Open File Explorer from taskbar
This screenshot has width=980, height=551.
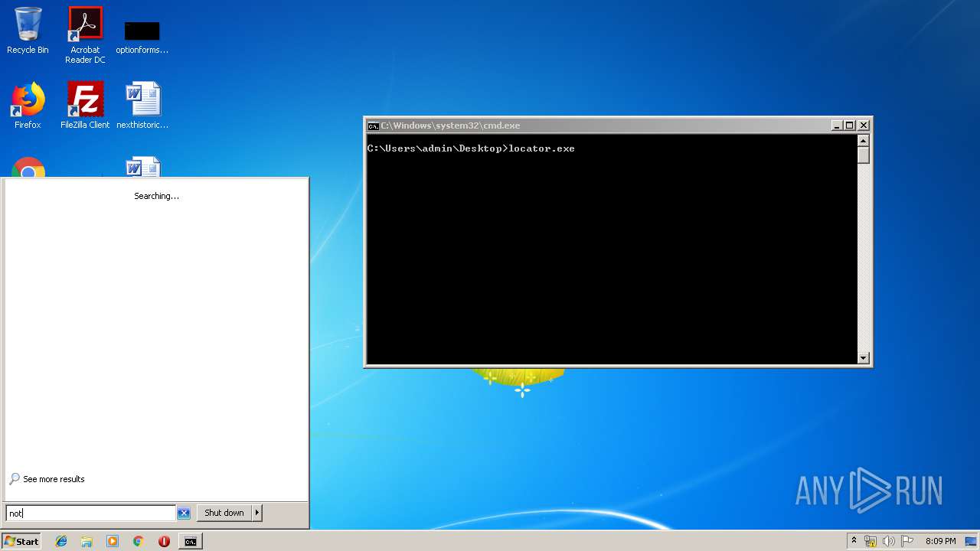click(87, 541)
